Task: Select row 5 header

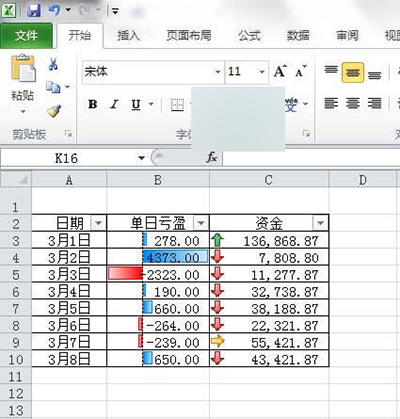Action: 16,275
